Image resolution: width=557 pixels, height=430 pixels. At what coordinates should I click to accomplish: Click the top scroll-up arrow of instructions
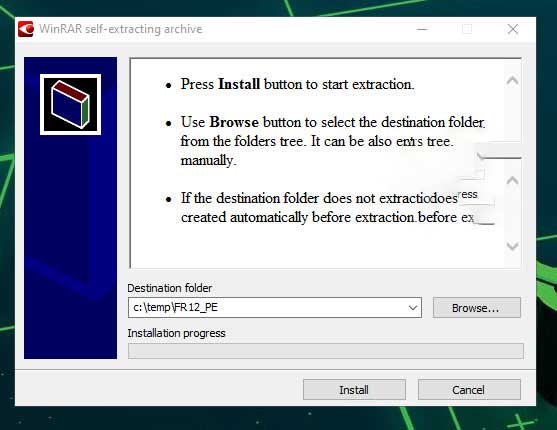point(512,81)
